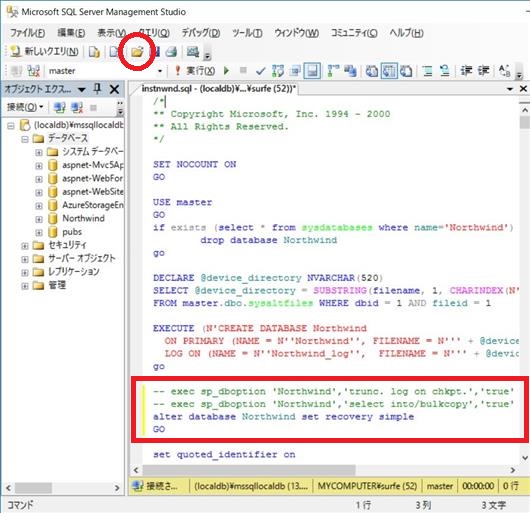Toggle Include Client Statistics
The image size is (530, 513).
pyautogui.click(x=350, y=71)
